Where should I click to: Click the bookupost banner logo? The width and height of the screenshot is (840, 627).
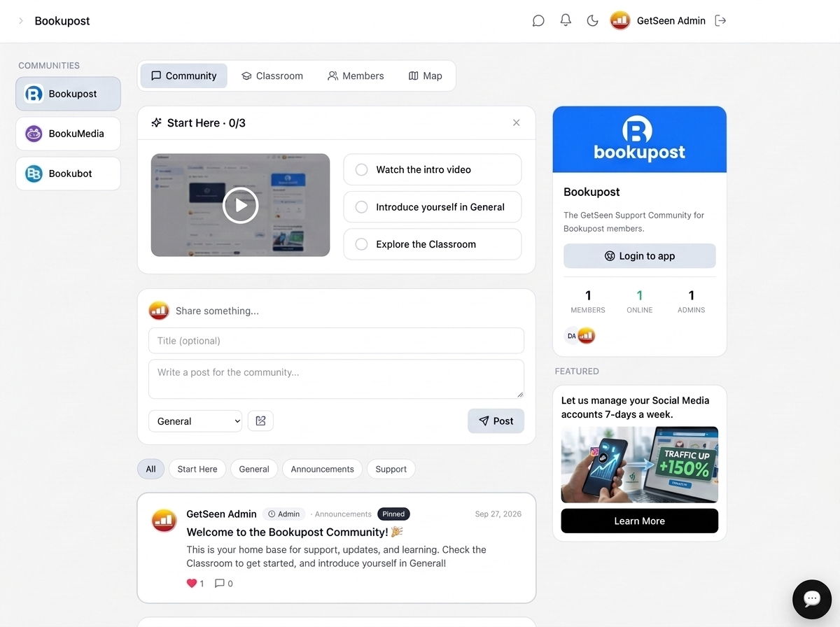tap(639, 140)
